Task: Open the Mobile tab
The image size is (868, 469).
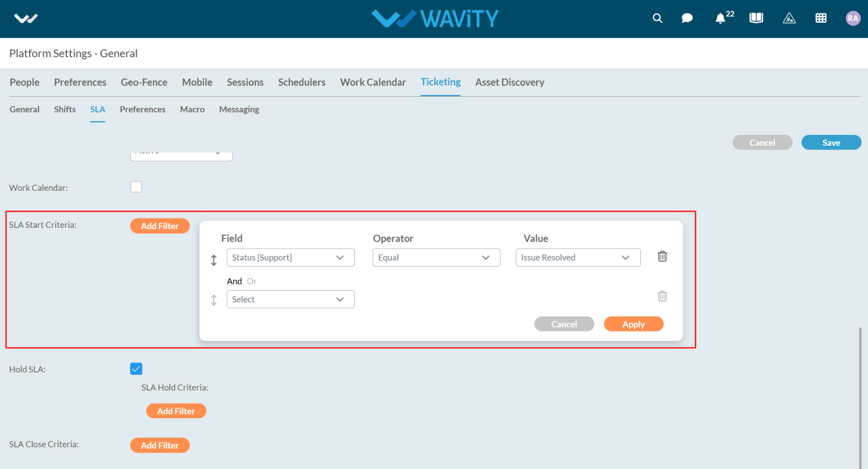Action: tap(197, 82)
